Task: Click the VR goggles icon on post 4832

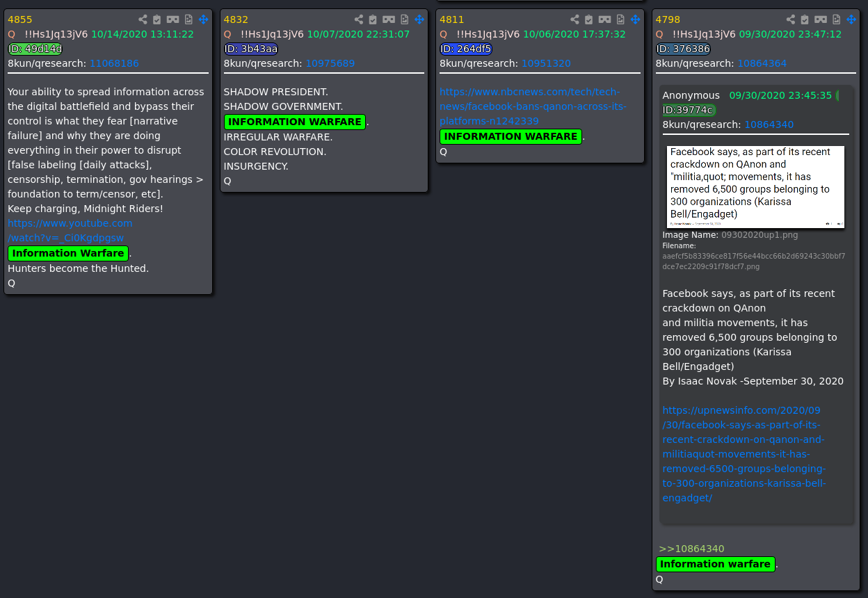Action: click(389, 19)
